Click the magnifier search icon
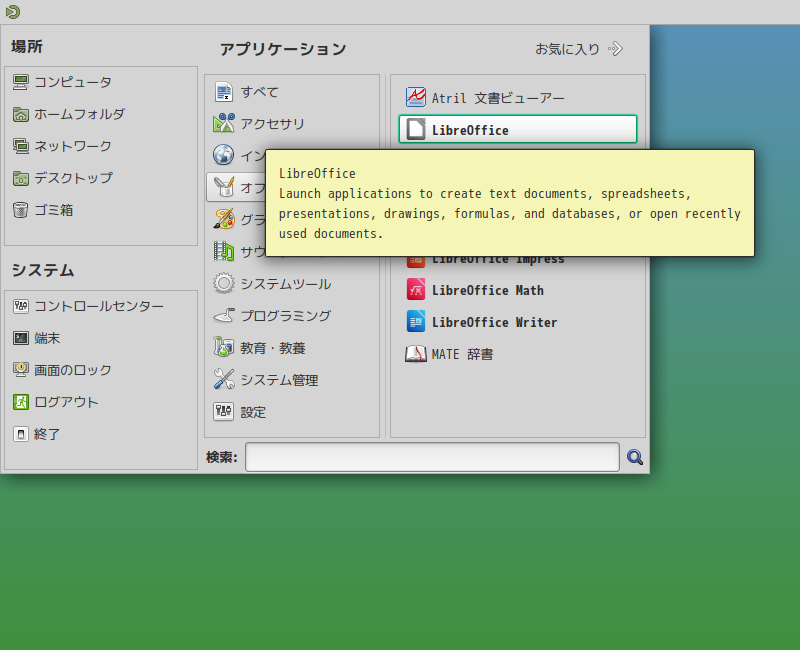800x650 pixels. (635, 457)
